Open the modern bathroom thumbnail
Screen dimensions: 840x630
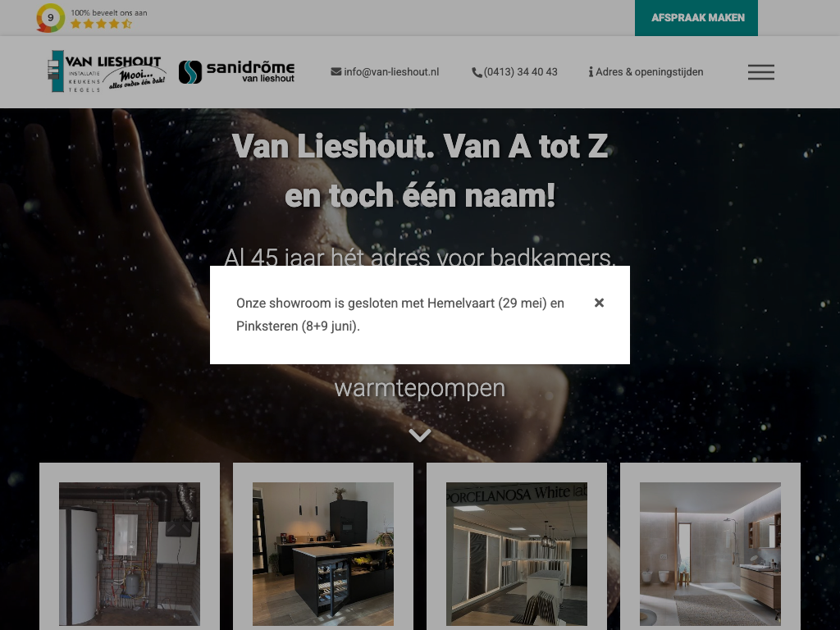pos(710,554)
